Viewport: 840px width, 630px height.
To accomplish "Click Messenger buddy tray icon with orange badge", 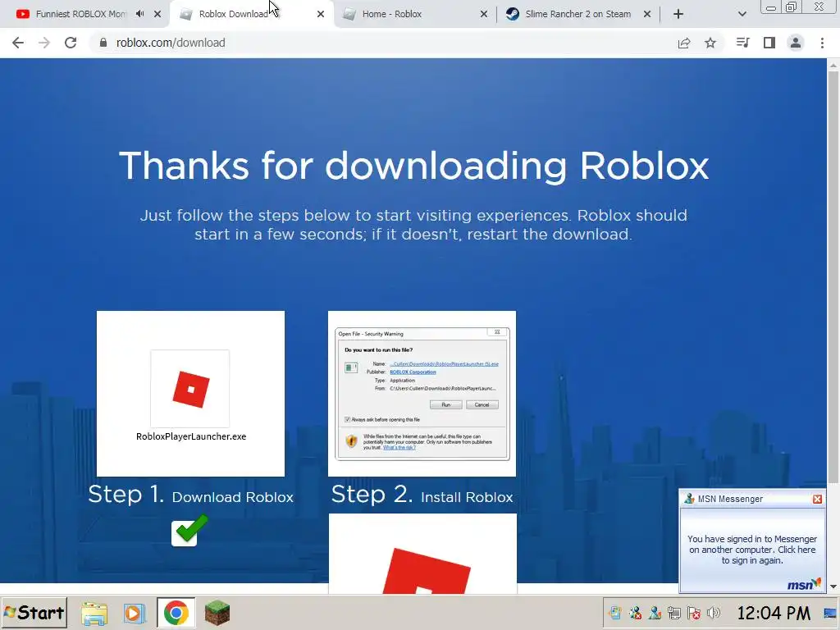I will point(655,613).
